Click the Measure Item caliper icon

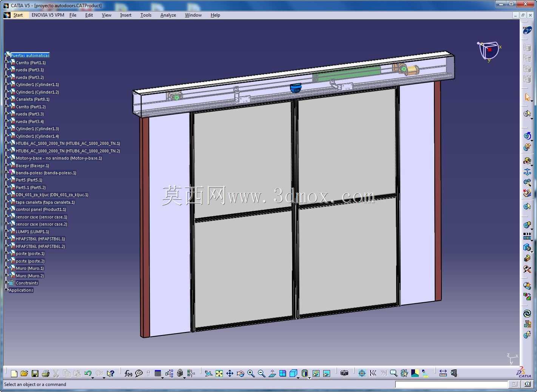coord(454,374)
